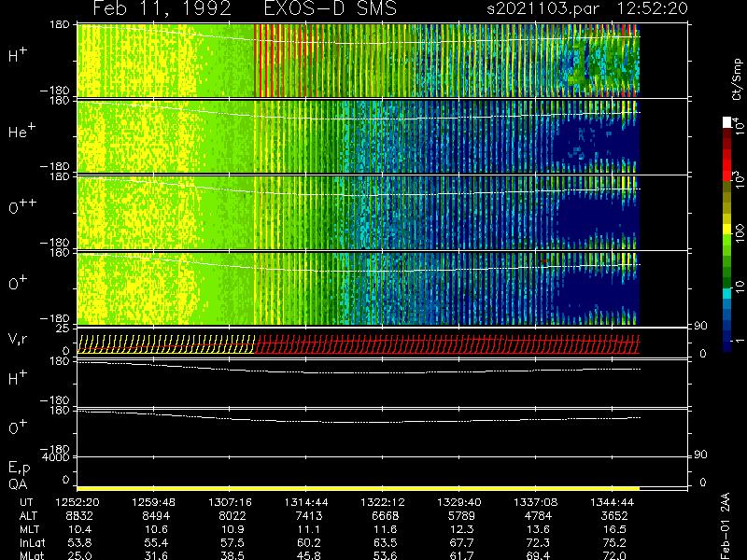Click the MLat value '25.0'
Image resolution: width=747 pixels, height=560 pixels.
tap(80, 555)
